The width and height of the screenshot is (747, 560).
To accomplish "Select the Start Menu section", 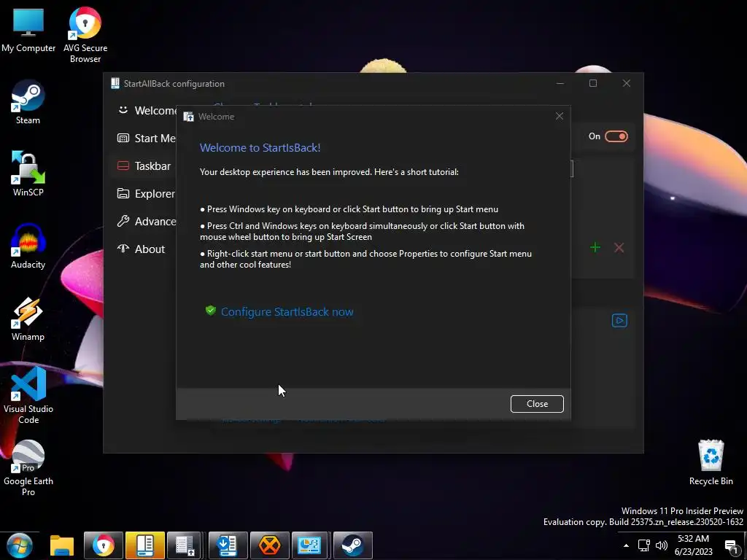I will pos(146,138).
